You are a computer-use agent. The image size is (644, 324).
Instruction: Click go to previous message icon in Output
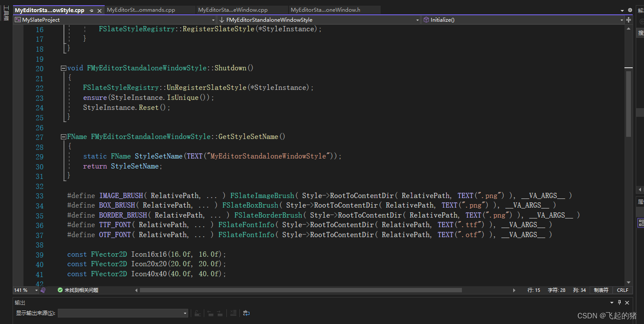pyautogui.click(x=210, y=313)
